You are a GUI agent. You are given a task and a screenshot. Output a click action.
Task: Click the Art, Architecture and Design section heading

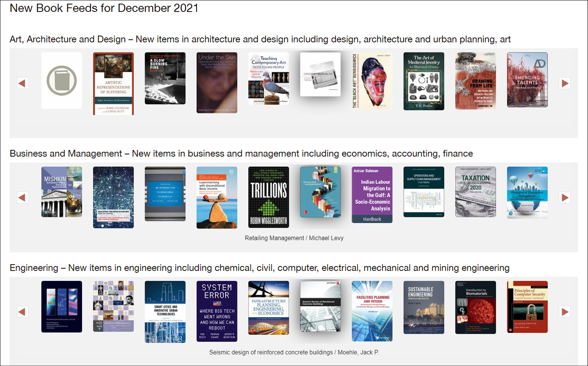point(260,39)
